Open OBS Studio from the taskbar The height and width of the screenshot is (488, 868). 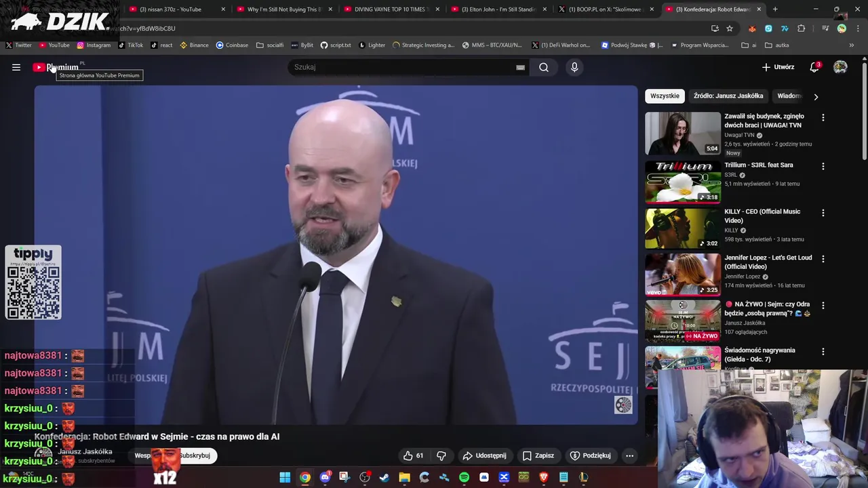tap(365, 477)
